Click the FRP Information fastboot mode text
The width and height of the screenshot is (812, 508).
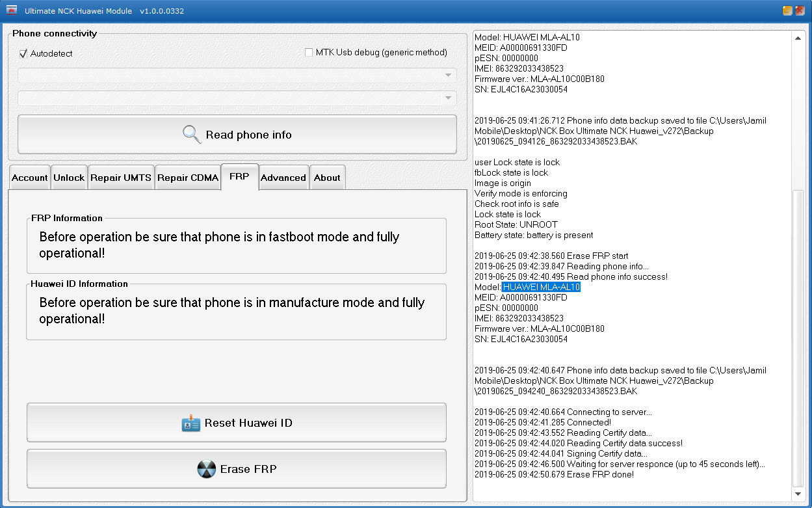tap(219, 245)
